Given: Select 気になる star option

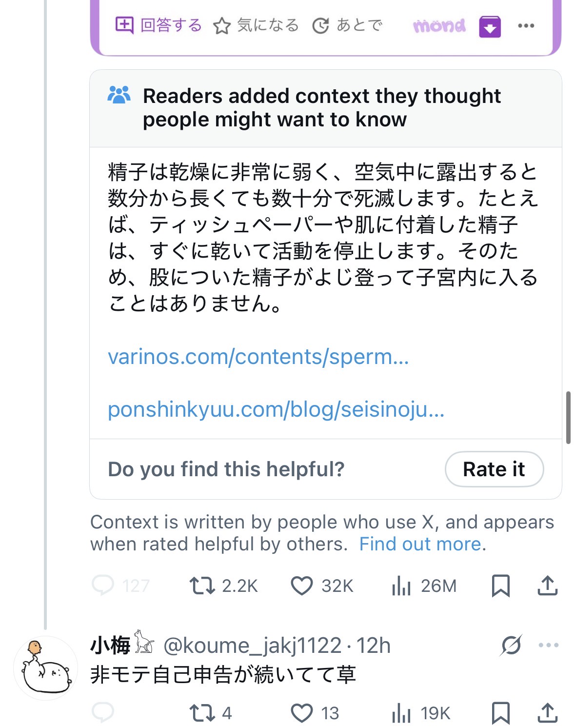Looking at the screenshot, I should click(x=256, y=25).
